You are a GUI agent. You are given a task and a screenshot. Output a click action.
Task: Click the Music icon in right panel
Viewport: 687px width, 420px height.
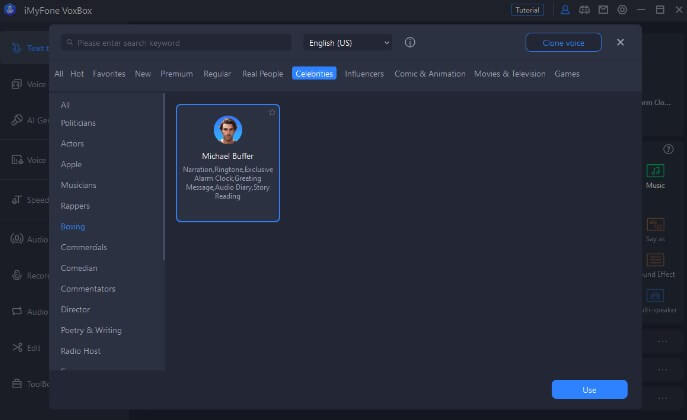click(x=655, y=170)
